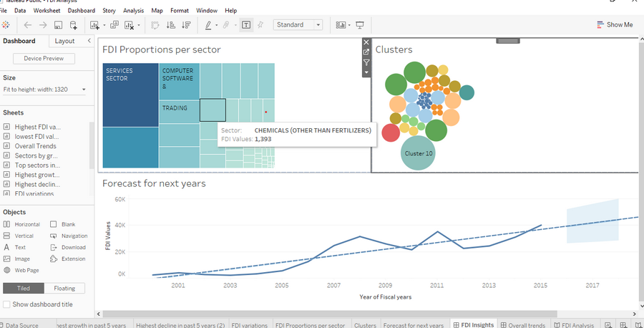This screenshot has height=328, width=644.
Task: Open the Overall trends dashboard tab
Action: coord(522,324)
